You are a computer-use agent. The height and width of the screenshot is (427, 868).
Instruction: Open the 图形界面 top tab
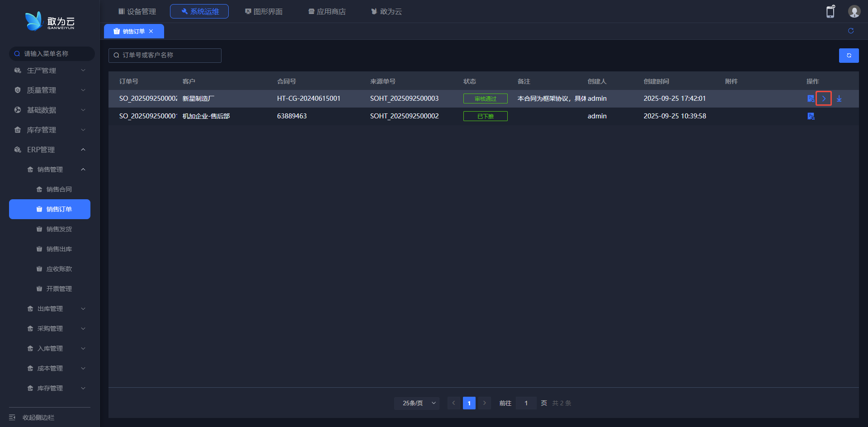tap(264, 11)
